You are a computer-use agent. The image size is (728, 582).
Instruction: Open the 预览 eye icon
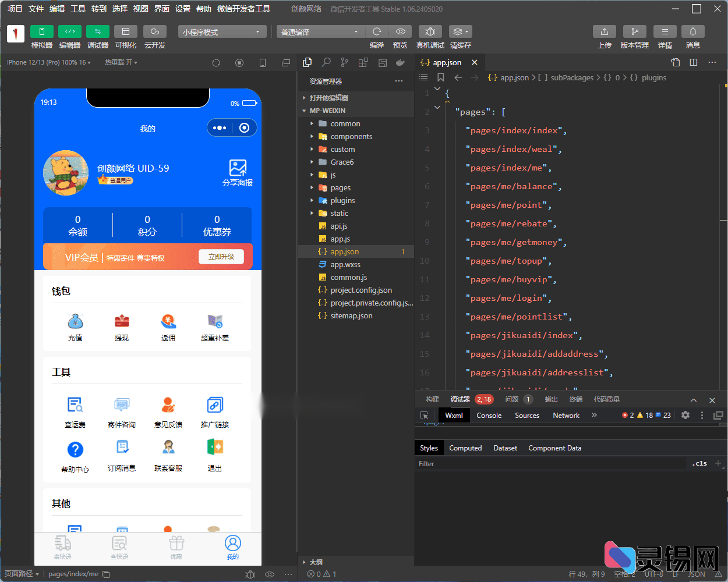coord(400,31)
